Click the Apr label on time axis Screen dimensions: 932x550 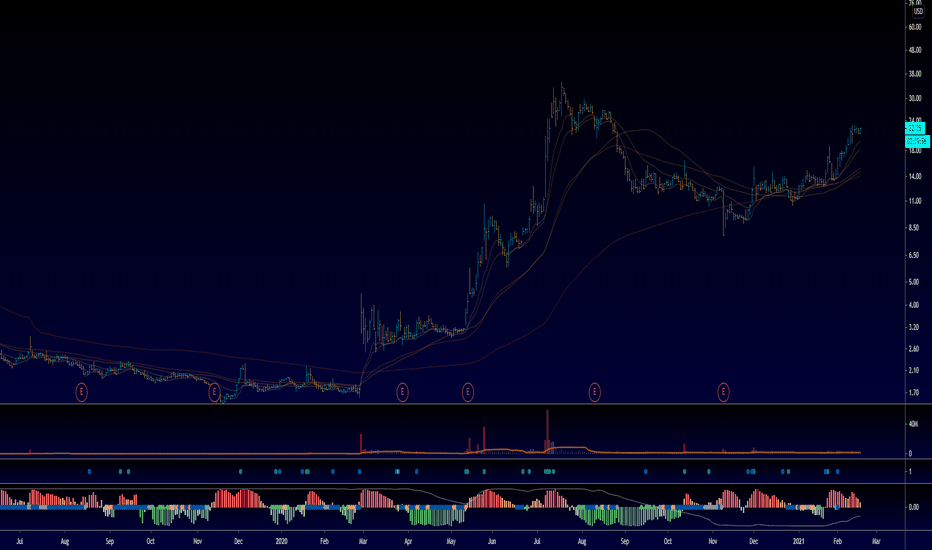click(x=408, y=542)
